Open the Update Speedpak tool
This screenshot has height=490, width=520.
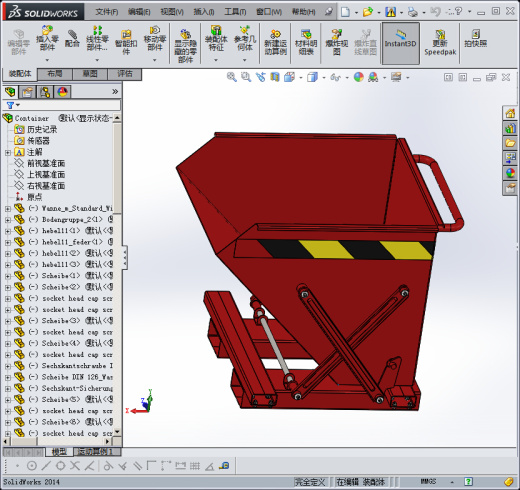(x=440, y=43)
